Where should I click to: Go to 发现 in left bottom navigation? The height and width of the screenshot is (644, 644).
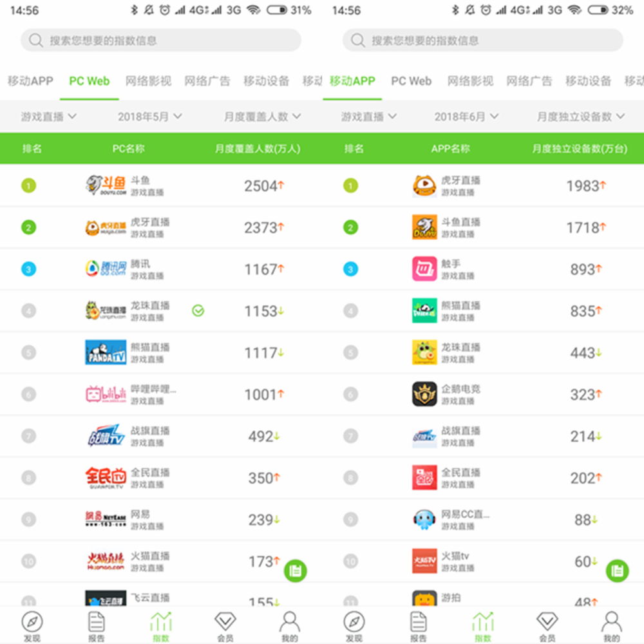[x=32, y=627]
